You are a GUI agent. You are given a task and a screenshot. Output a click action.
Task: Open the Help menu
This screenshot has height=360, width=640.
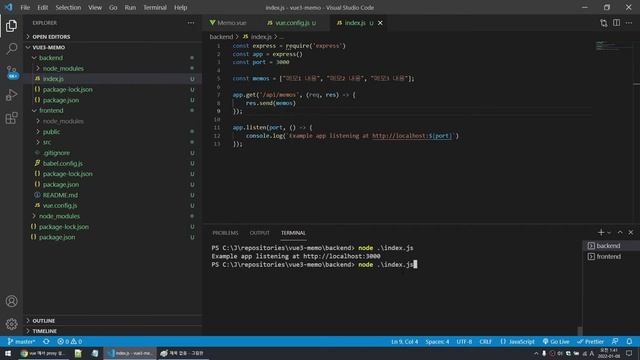point(180,7)
